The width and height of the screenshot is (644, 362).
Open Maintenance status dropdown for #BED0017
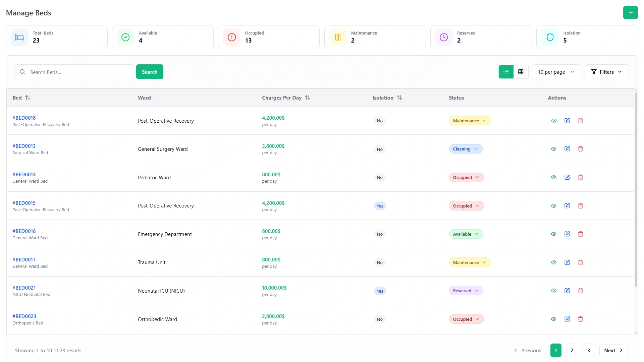(x=470, y=262)
